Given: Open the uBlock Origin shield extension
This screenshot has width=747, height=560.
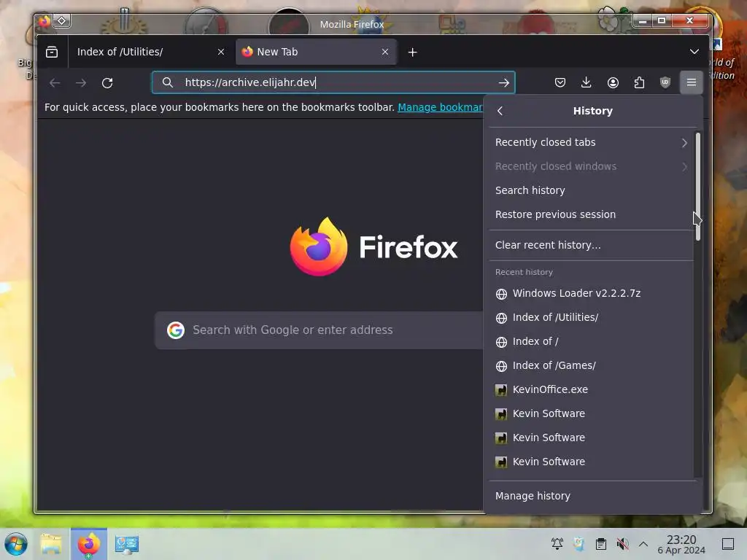Looking at the screenshot, I should (x=665, y=83).
